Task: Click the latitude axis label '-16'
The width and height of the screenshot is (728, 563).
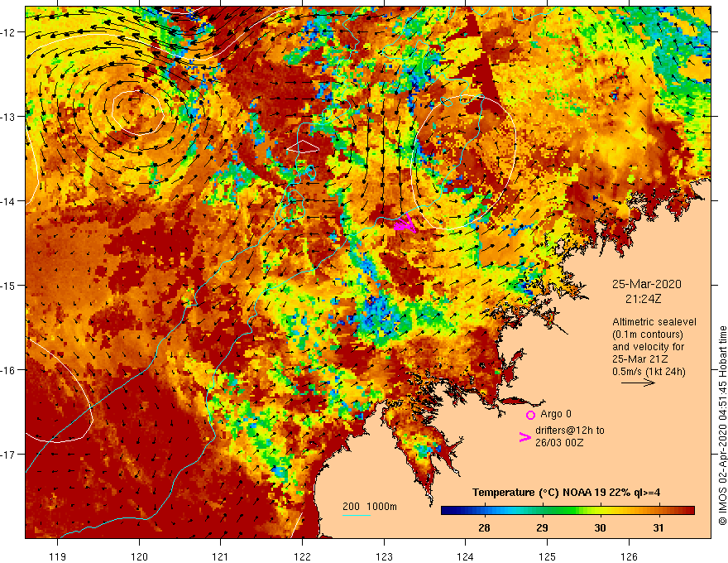Action: coord(7,370)
